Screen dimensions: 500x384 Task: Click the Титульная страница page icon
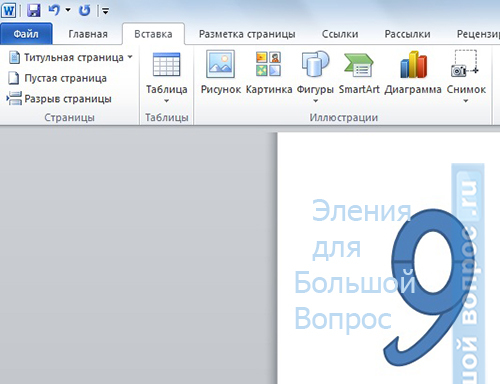click(x=14, y=57)
